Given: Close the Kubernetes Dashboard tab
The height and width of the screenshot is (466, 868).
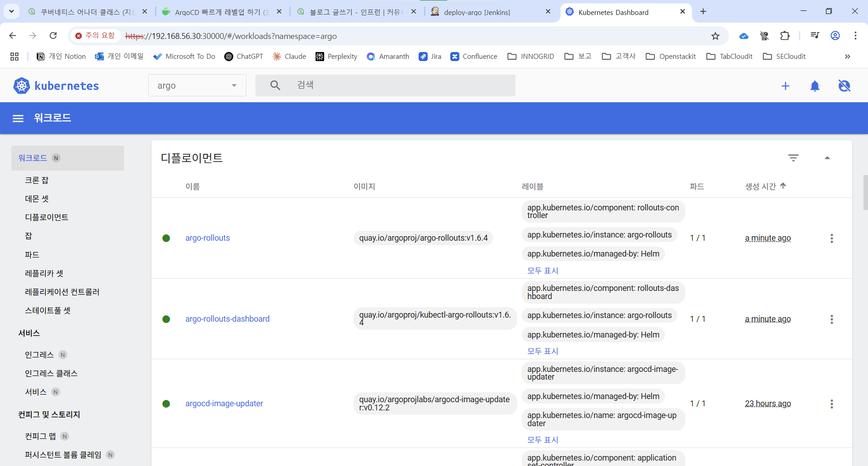Looking at the screenshot, I should tap(683, 12).
